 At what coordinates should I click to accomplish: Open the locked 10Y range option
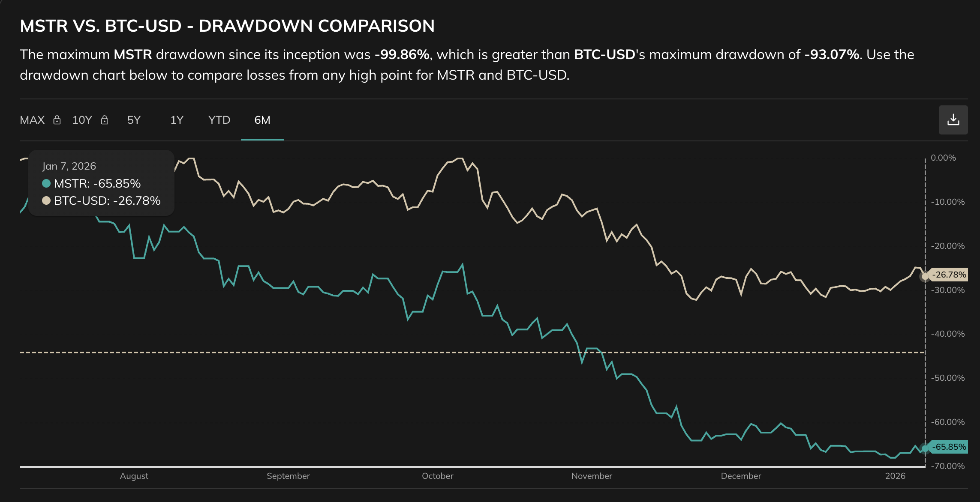click(81, 120)
